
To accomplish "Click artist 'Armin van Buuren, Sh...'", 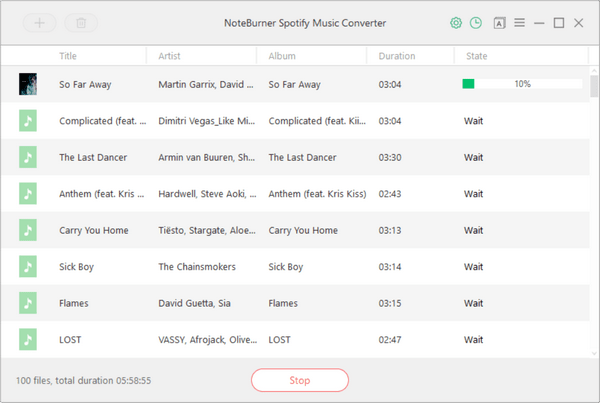I will (x=207, y=157).
